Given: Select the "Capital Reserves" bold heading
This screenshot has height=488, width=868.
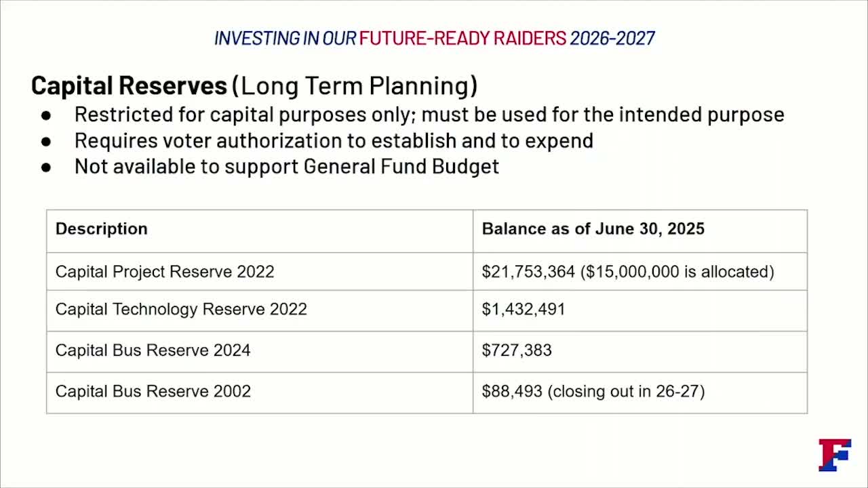Looking at the screenshot, I should (x=129, y=86).
